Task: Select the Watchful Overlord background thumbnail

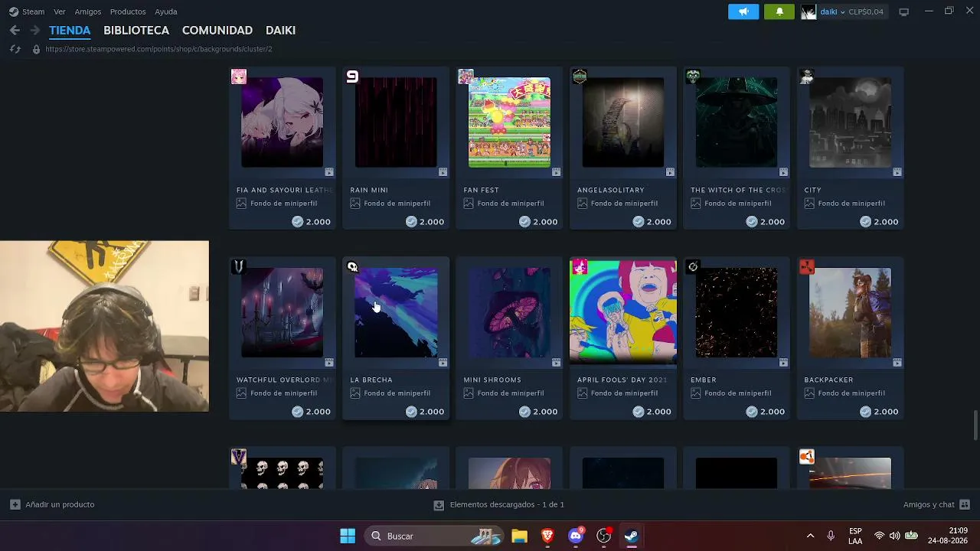Action: (282, 312)
